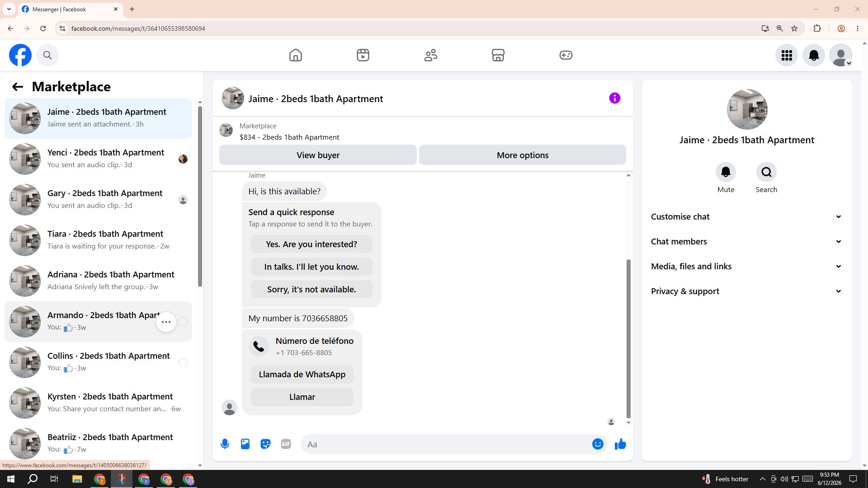
Task: Record a voice clip with microphone icon
Action: [x=225, y=444]
